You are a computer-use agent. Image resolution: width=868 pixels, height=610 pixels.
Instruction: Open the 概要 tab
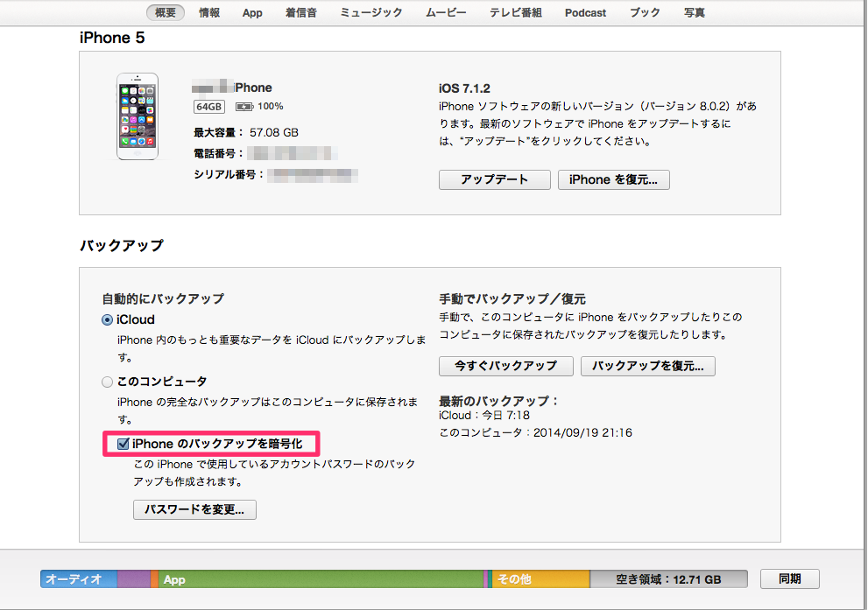click(165, 12)
